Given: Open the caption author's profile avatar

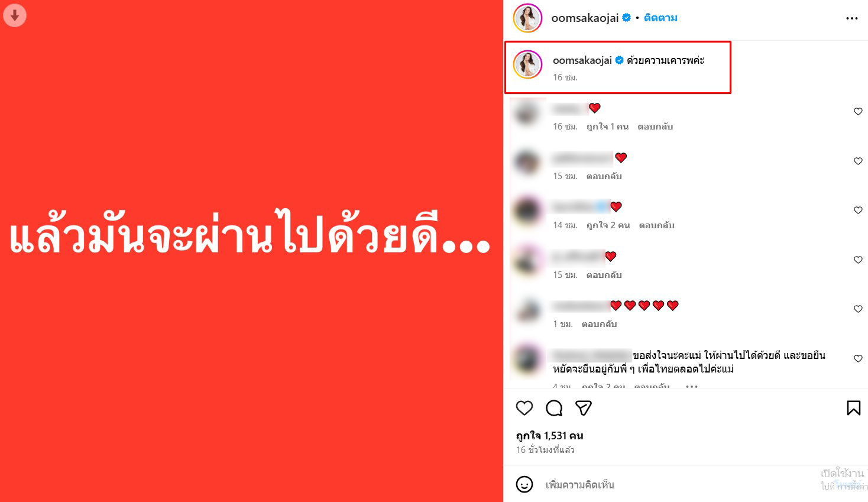Looking at the screenshot, I should pyautogui.click(x=527, y=64).
